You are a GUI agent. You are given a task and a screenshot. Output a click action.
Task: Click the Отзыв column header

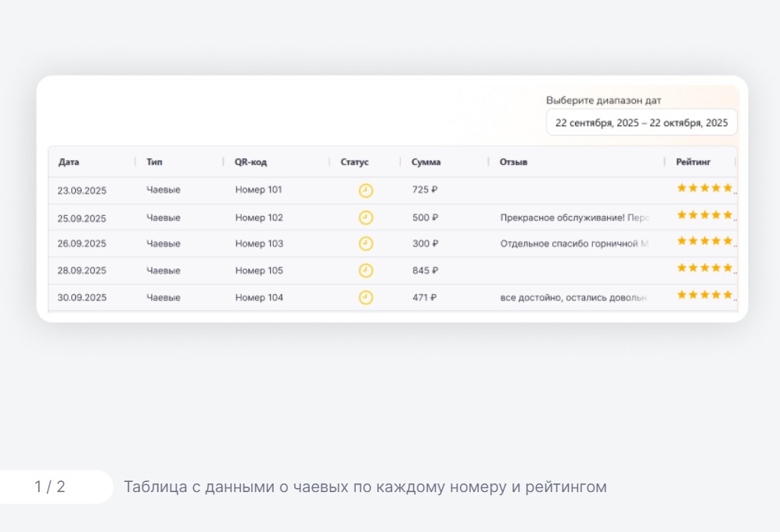tap(513, 162)
